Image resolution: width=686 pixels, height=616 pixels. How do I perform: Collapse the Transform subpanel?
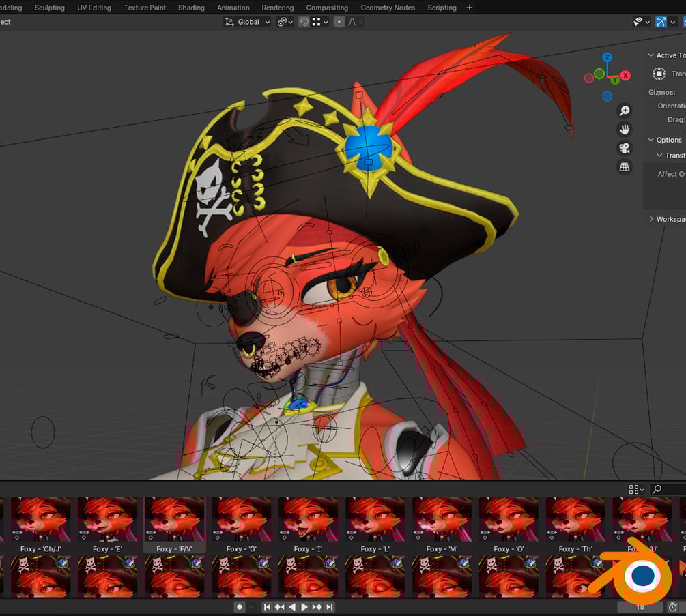tap(659, 156)
